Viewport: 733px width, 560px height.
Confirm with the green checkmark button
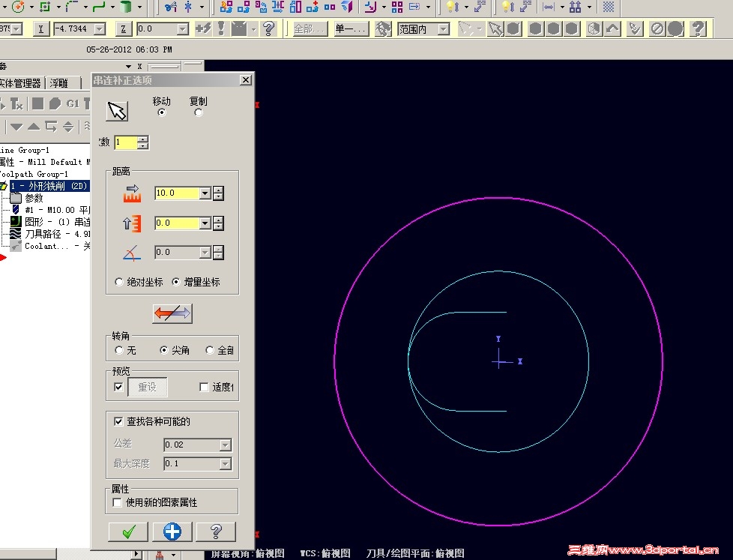(127, 532)
